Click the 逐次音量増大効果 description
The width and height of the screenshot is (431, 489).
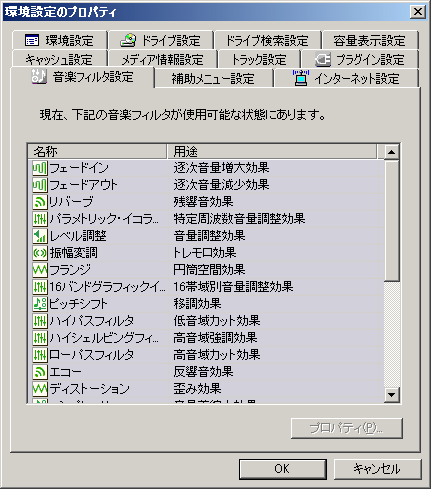point(221,168)
